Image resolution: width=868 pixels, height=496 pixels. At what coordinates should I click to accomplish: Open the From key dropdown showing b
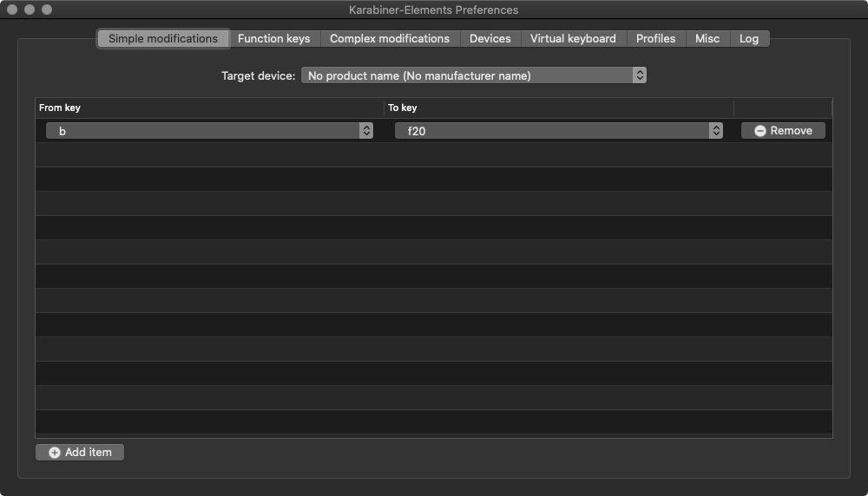coord(209,130)
